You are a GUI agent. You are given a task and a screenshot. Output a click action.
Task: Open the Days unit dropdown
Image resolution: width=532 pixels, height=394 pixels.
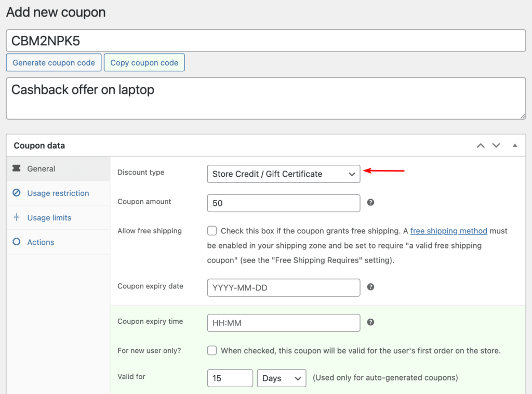pyautogui.click(x=281, y=378)
